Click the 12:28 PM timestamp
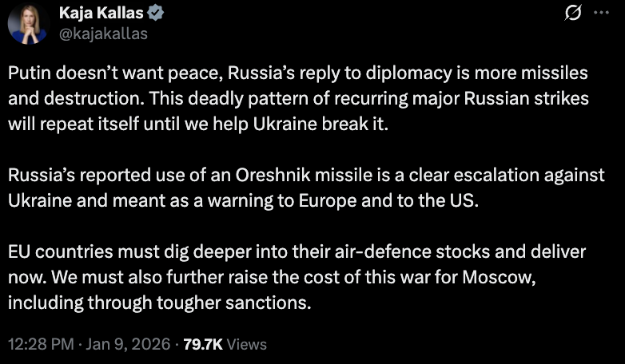 coord(39,345)
